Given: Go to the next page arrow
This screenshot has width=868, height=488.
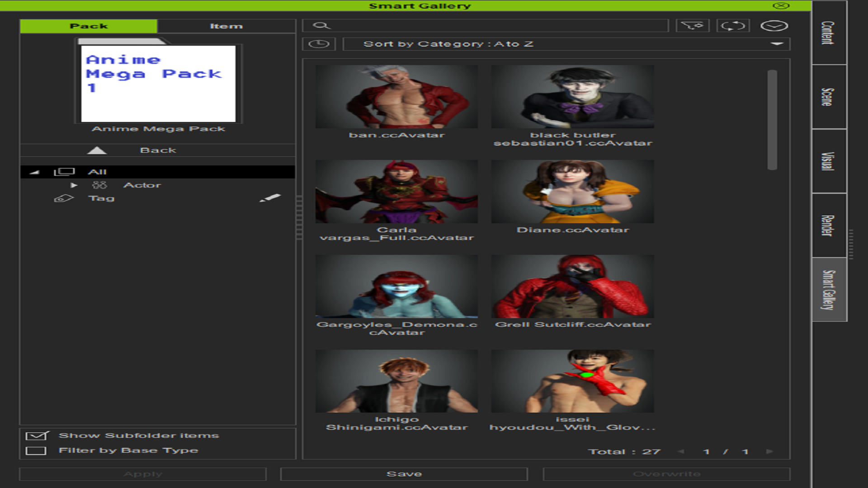Looking at the screenshot, I should pos(769,451).
